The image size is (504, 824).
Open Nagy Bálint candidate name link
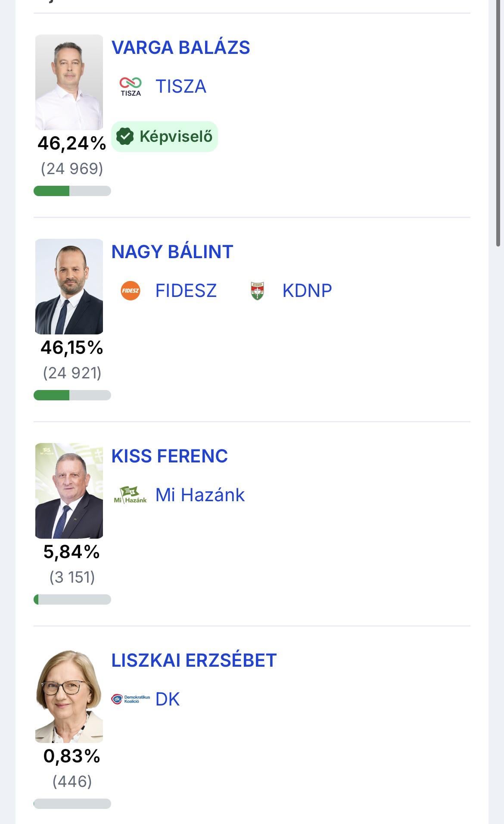172,252
